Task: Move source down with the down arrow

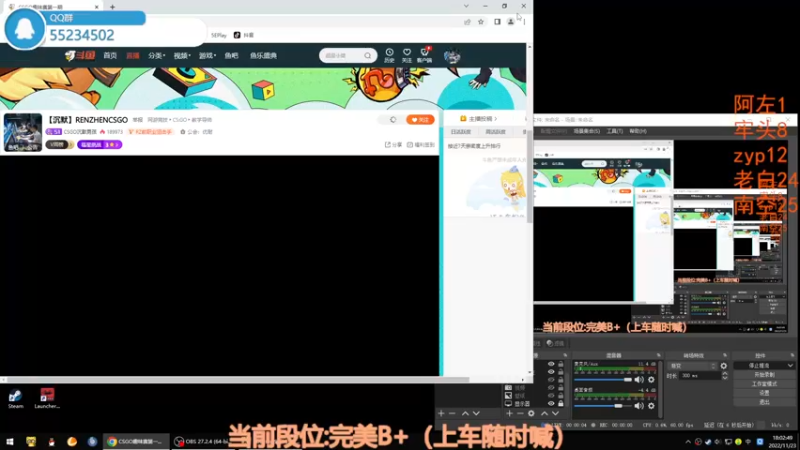Action: [555, 413]
